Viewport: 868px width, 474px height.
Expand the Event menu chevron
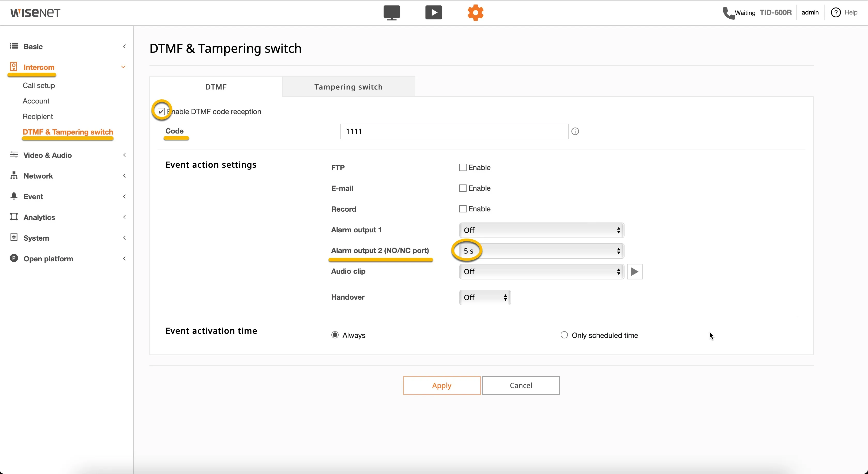[124, 196]
